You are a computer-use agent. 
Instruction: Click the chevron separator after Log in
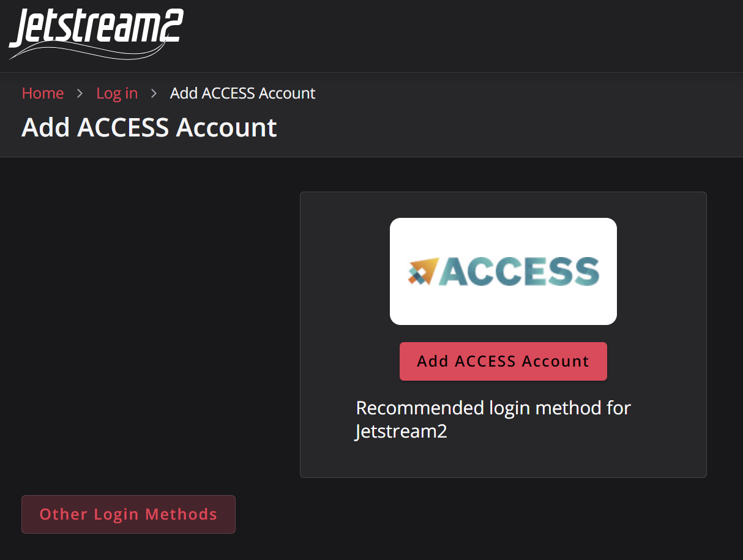(x=154, y=93)
